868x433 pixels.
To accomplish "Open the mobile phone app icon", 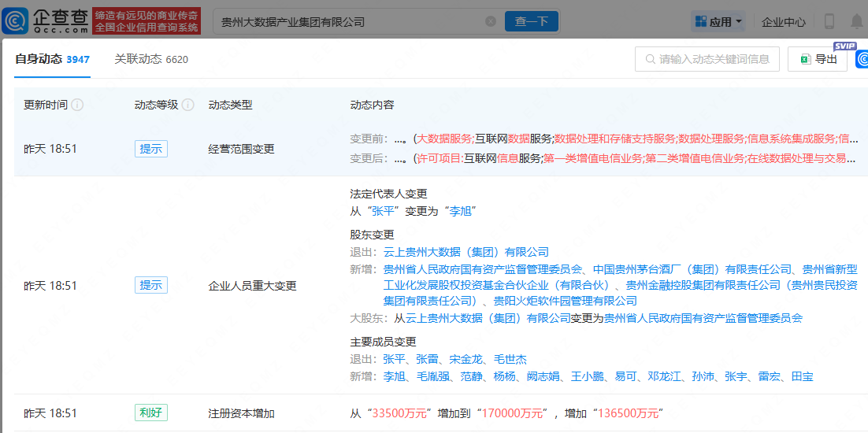I will 829,22.
